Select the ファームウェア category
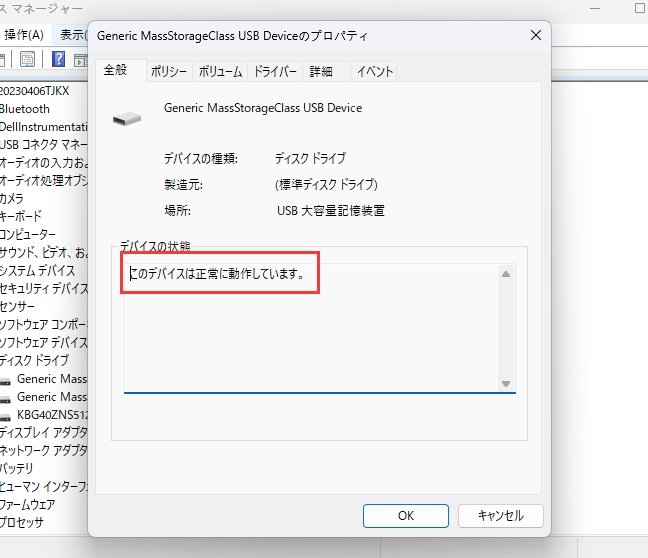The width and height of the screenshot is (648, 558). 27,504
